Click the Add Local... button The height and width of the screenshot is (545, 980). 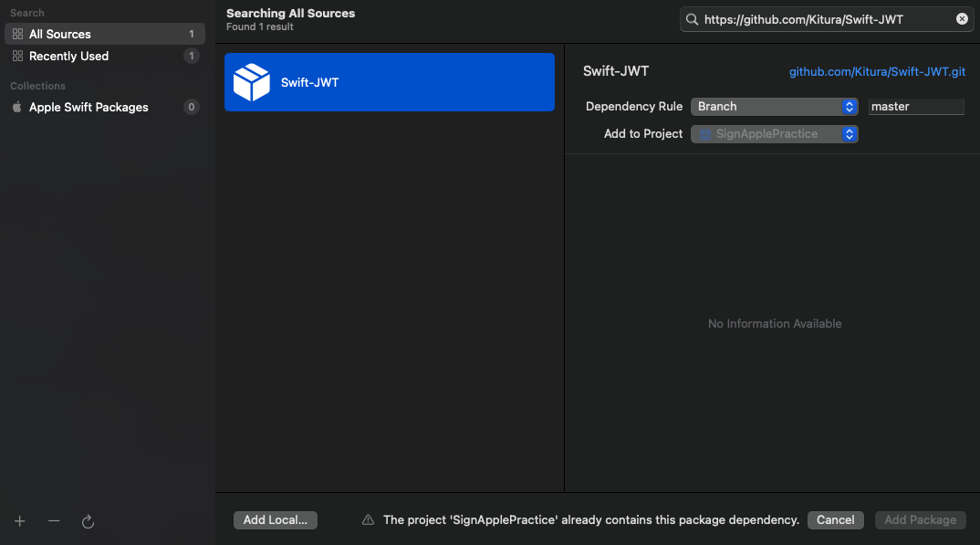click(275, 520)
